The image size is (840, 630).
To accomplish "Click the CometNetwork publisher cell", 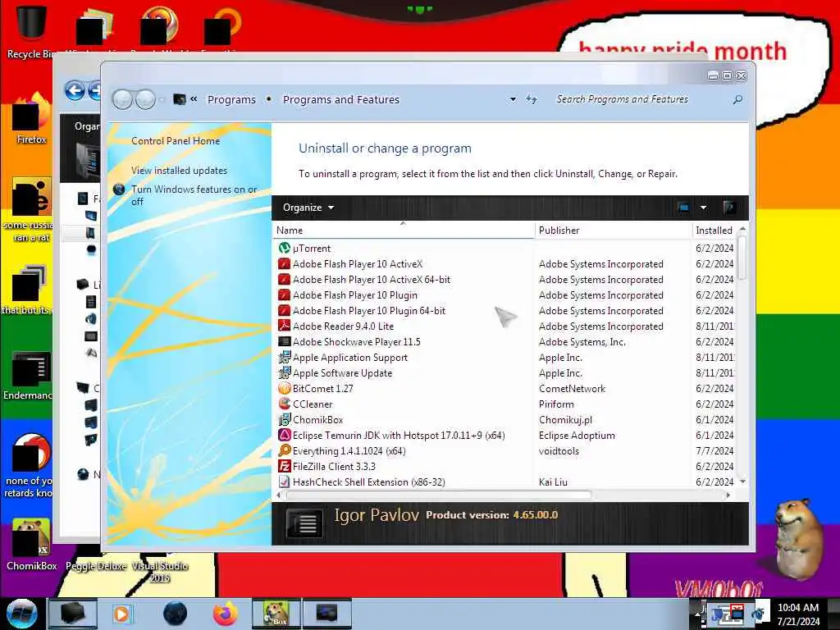I will (x=572, y=388).
